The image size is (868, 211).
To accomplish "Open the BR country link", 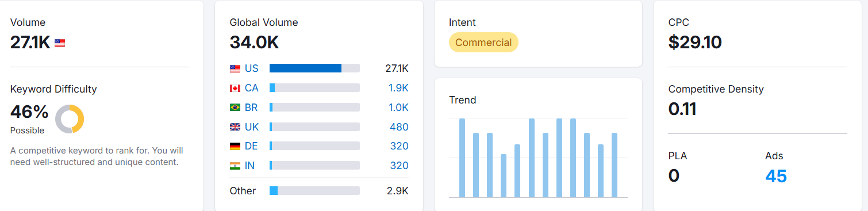I will click(251, 108).
